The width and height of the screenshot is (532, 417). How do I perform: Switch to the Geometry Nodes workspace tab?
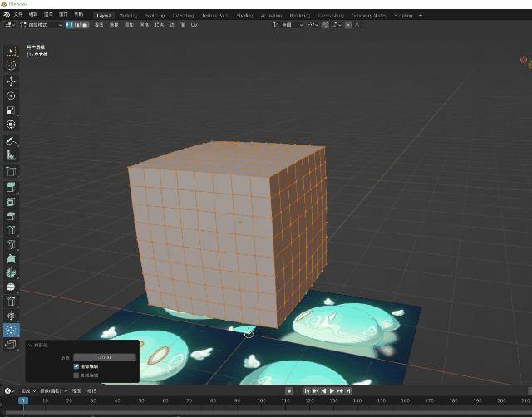click(x=369, y=16)
